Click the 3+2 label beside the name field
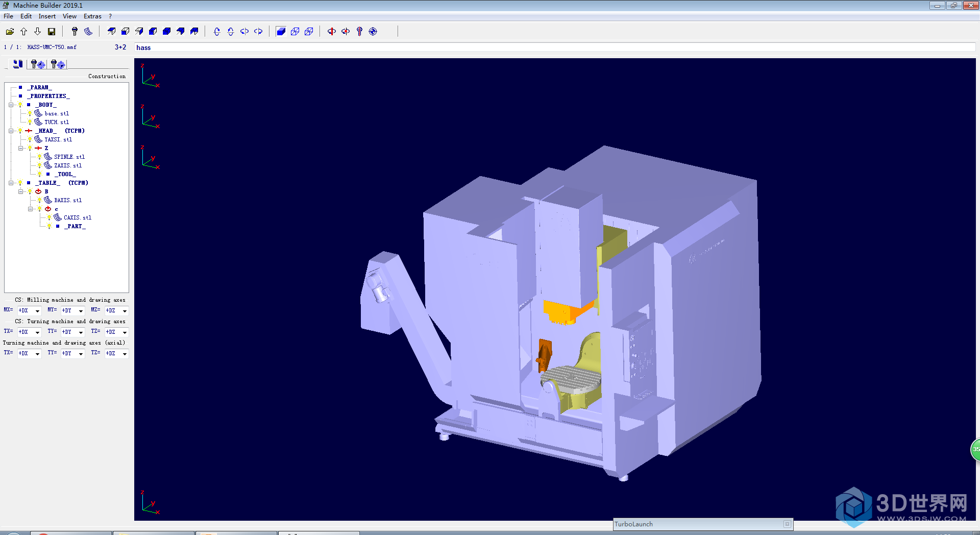Viewport: 980px width, 535px height. [120, 47]
